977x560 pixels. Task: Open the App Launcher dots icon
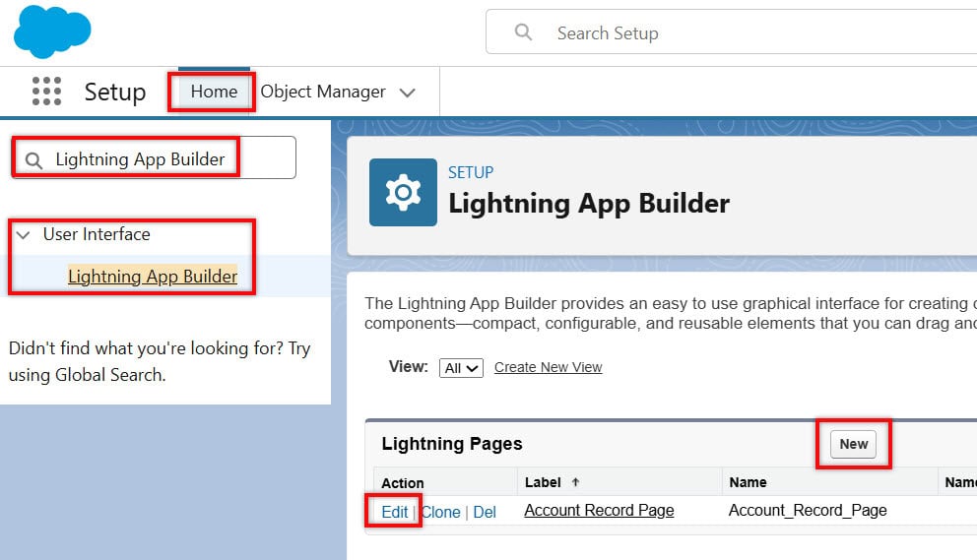coord(46,92)
